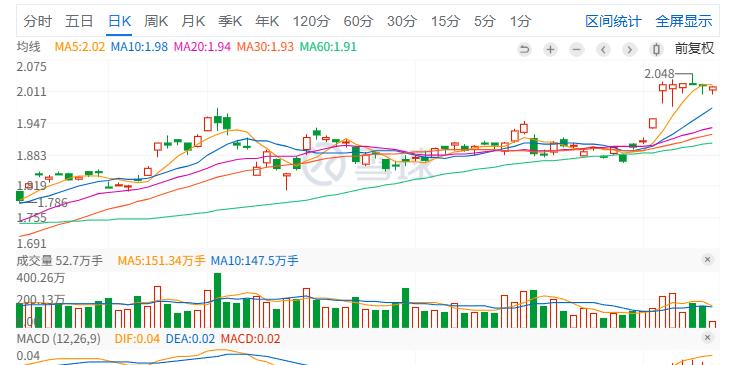Click the 1.786 low price marker
The width and height of the screenshot is (739, 365).
52,203
